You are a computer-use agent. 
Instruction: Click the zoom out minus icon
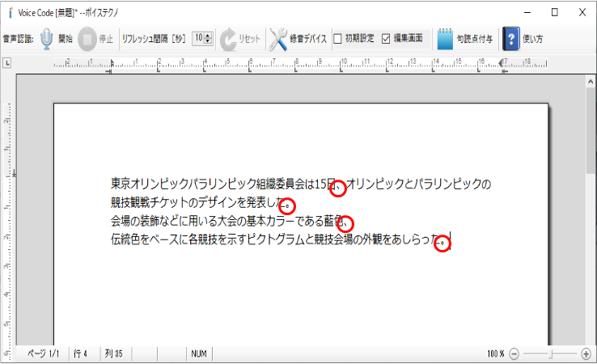point(514,354)
